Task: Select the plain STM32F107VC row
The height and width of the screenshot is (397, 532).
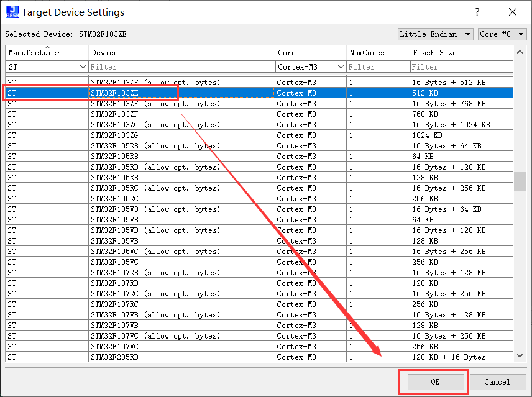Action: [x=259, y=347]
